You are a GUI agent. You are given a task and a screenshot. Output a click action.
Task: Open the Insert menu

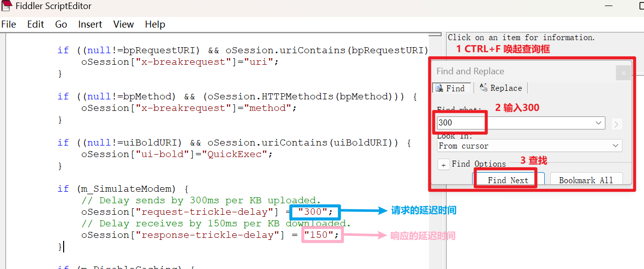pos(90,24)
